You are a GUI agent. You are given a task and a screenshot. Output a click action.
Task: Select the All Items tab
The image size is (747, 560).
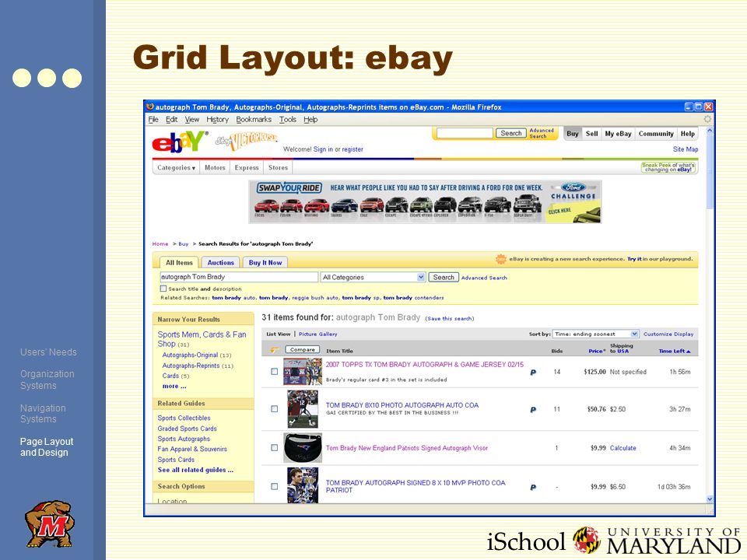point(179,262)
